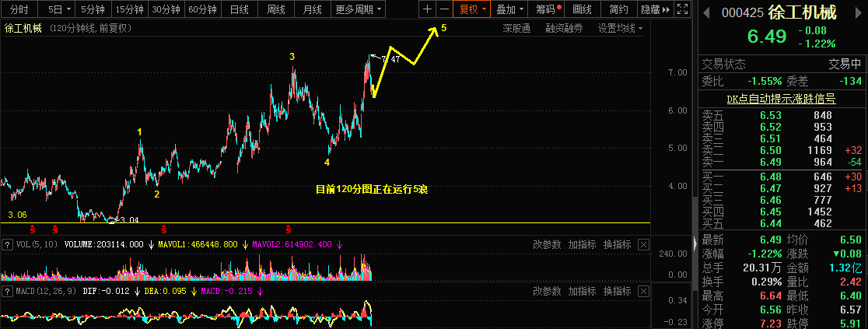Click red S marker under wave 3
Viewport: 868px width, 329px height.
289,229
